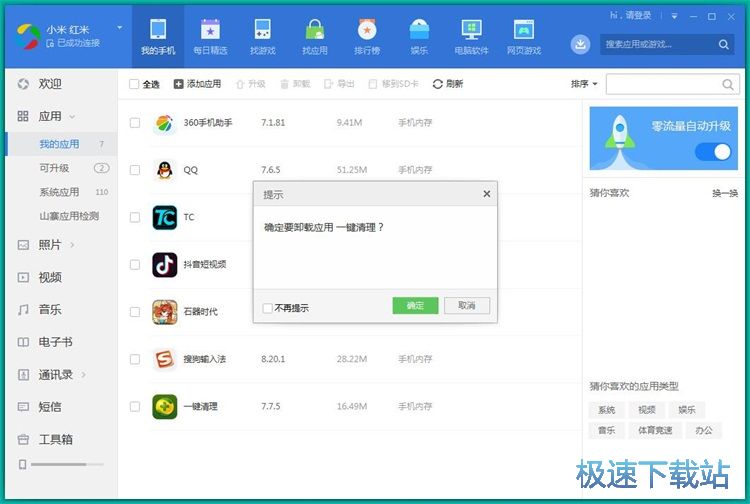
Task: Click the 请登录 login link
Action: [x=638, y=15]
